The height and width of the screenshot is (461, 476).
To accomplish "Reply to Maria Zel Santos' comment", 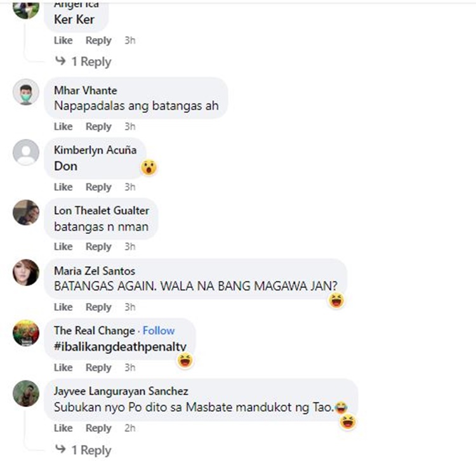I will [98, 308].
